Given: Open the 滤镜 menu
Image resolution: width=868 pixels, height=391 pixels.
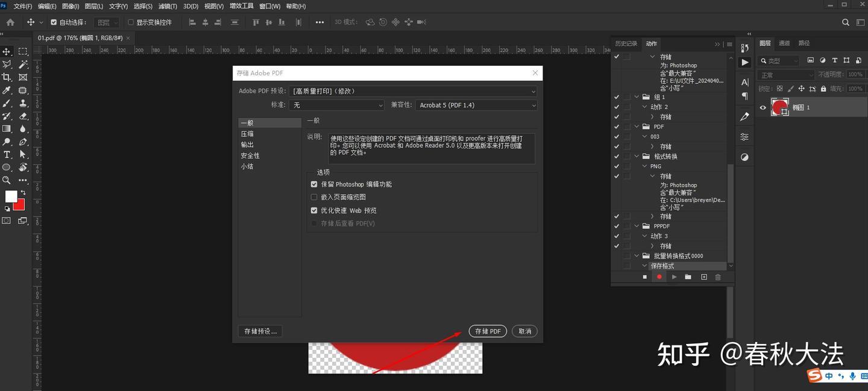Looking at the screenshot, I should click(168, 6).
